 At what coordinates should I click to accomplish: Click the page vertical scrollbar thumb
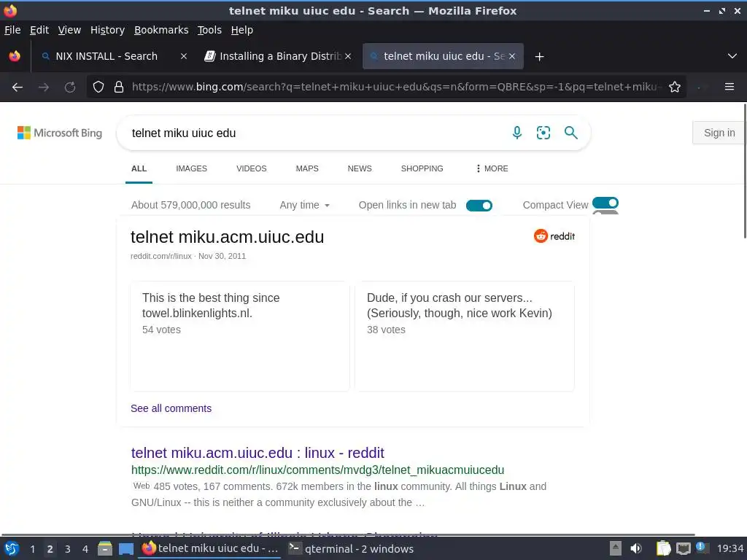pyautogui.click(x=745, y=171)
